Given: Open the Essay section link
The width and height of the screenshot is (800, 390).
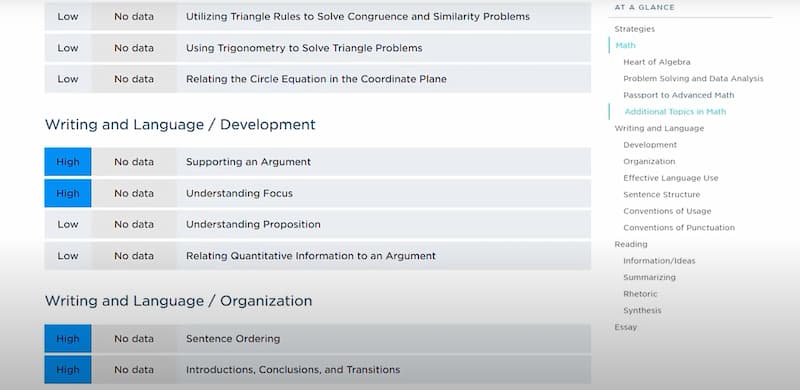Looking at the screenshot, I should click(626, 327).
